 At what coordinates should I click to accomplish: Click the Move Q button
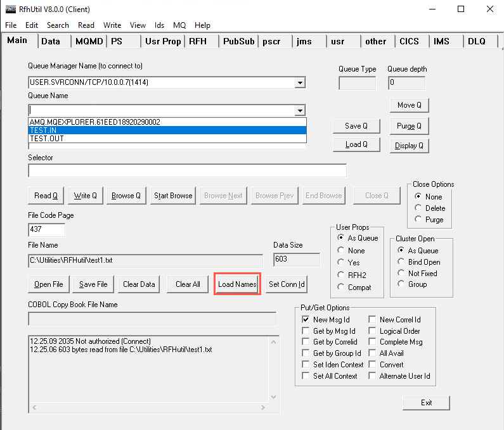point(409,105)
